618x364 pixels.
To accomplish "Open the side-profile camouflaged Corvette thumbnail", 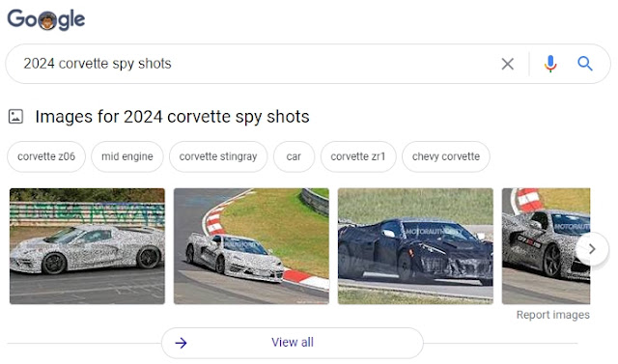I will coord(87,246).
